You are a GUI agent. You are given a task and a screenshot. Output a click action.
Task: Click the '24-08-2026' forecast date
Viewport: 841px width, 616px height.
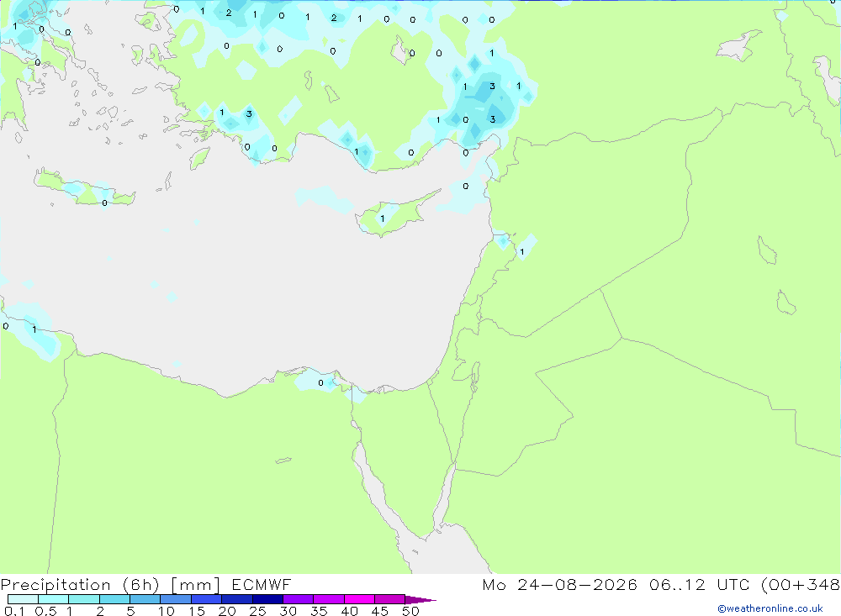pyautogui.click(x=578, y=584)
